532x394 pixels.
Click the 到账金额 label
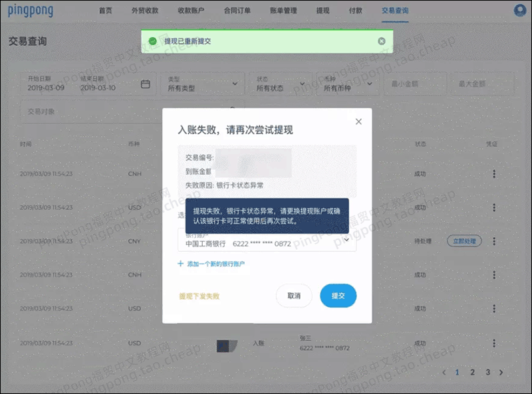click(x=198, y=171)
